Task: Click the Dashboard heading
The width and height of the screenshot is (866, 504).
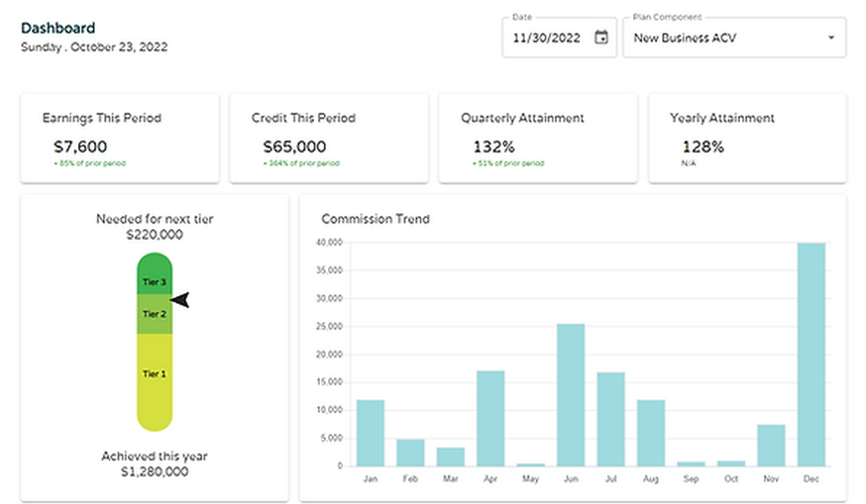Action: 58,29
